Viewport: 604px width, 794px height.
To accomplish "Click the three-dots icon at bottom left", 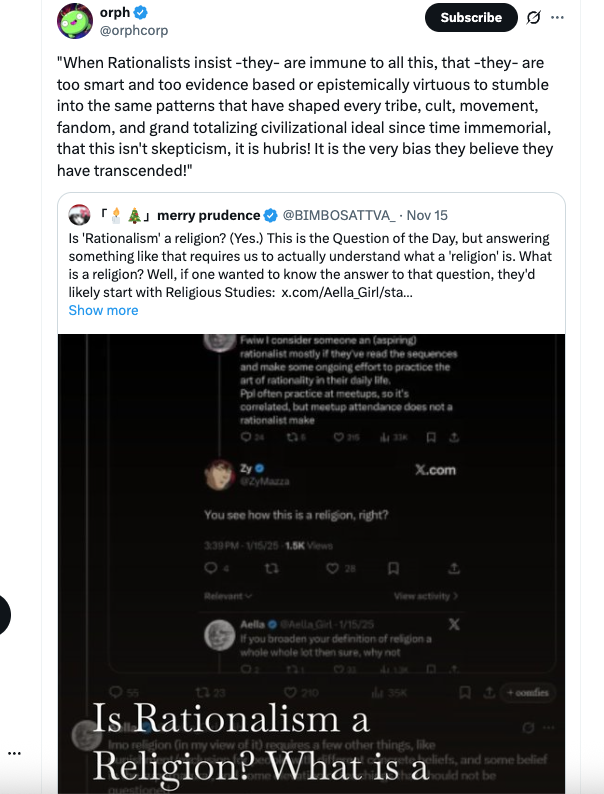I will click(14, 752).
